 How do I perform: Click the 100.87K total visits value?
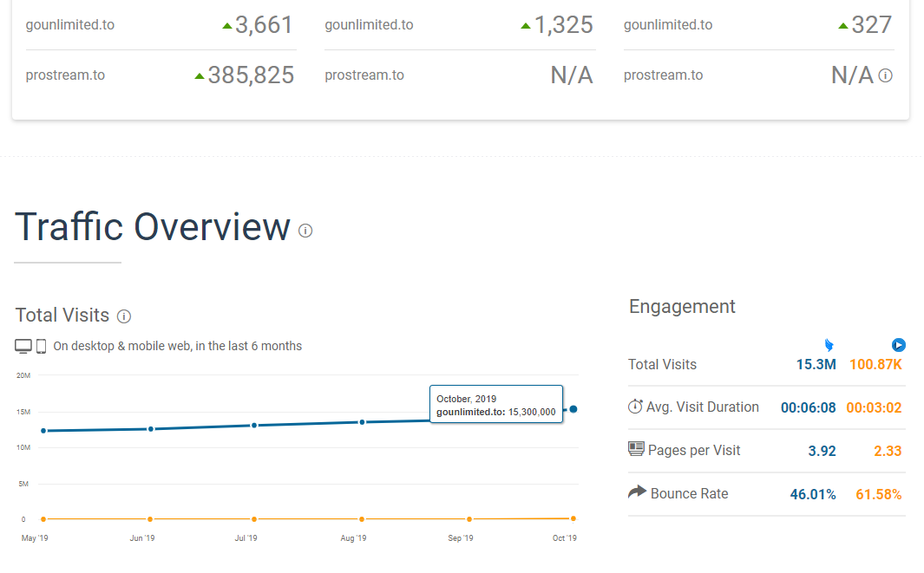[x=875, y=365]
